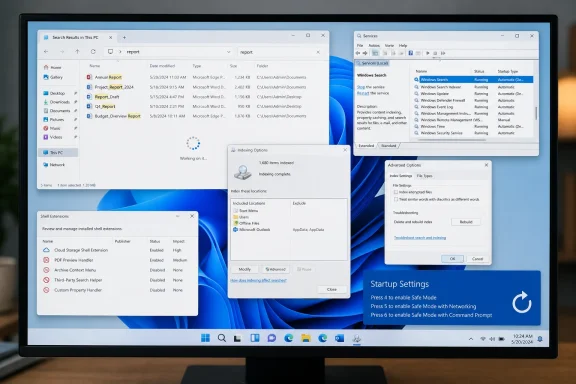Open Home in the Explorer sidebar
The height and width of the screenshot is (384, 576).
[53, 67]
